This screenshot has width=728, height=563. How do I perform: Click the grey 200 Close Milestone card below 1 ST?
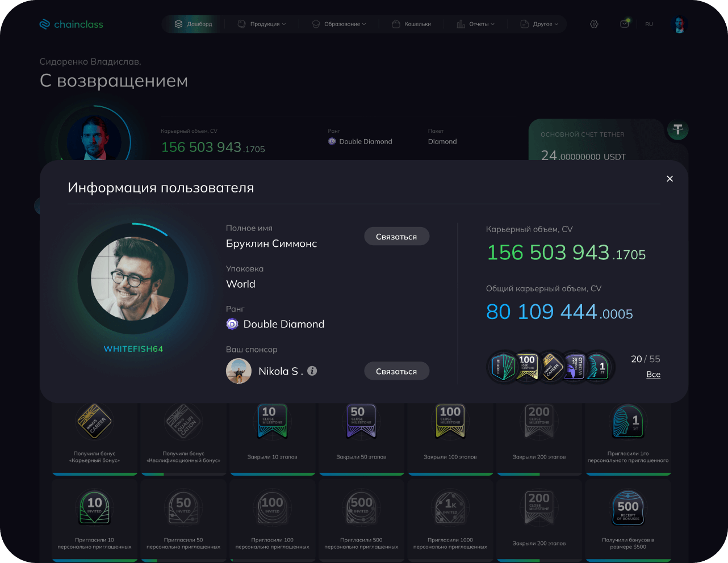coord(539,522)
